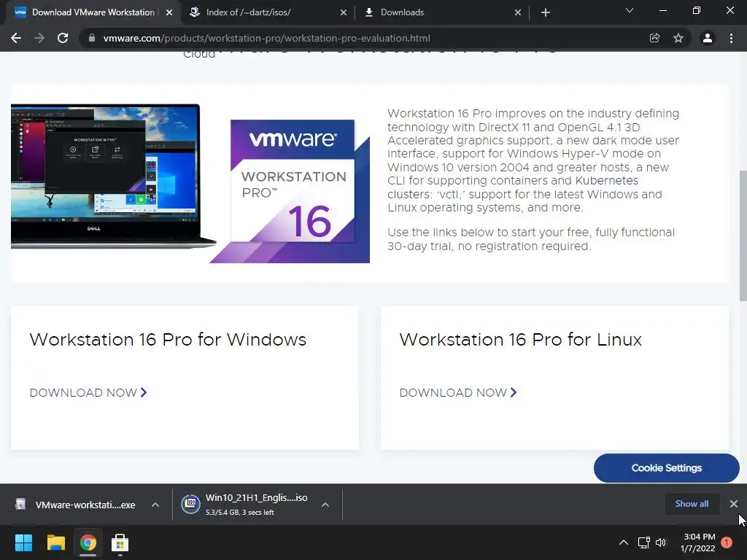Bookmark this page with the star icon
This screenshot has width=747, height=560.
678,38
